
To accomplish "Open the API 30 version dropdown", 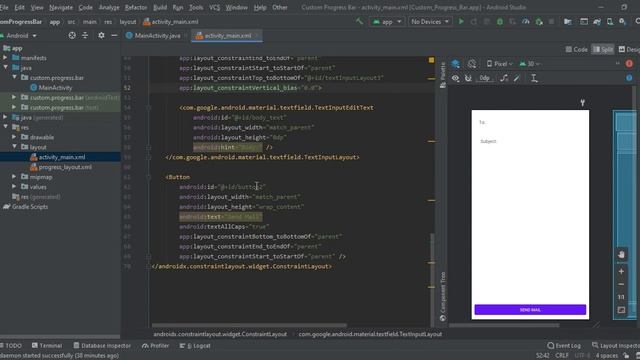I will coord(530,64).
